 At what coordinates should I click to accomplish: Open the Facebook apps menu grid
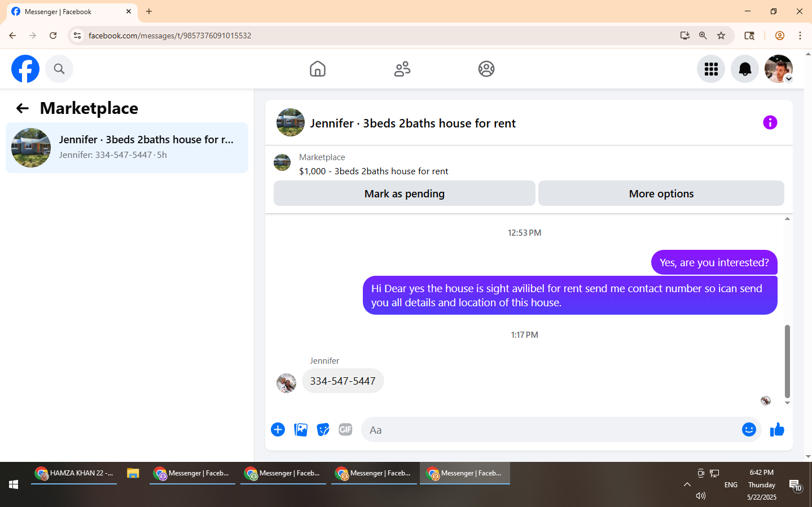click(x=711, y=69)
